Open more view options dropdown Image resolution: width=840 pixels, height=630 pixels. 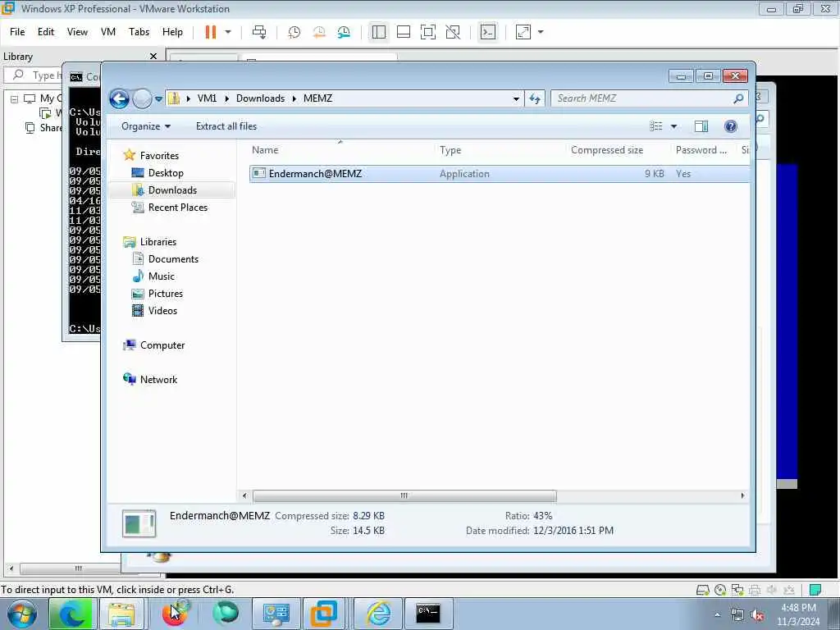pyautogui.click(x=674, y=126)
